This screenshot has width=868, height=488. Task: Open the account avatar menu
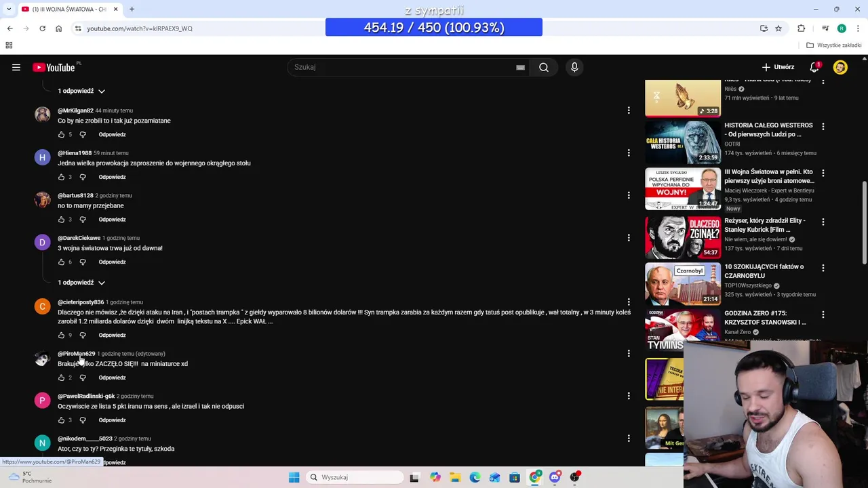[x=840, y=67]
